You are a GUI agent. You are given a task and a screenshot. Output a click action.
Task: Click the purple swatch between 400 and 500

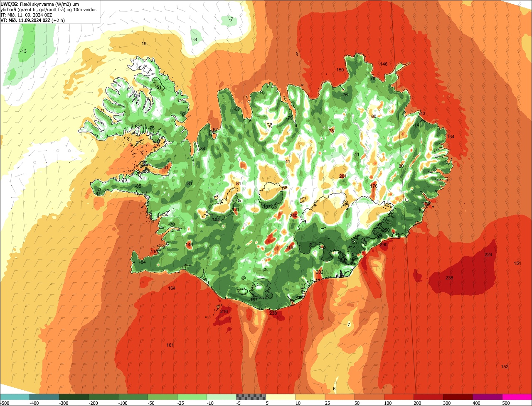tap(487, 397)
